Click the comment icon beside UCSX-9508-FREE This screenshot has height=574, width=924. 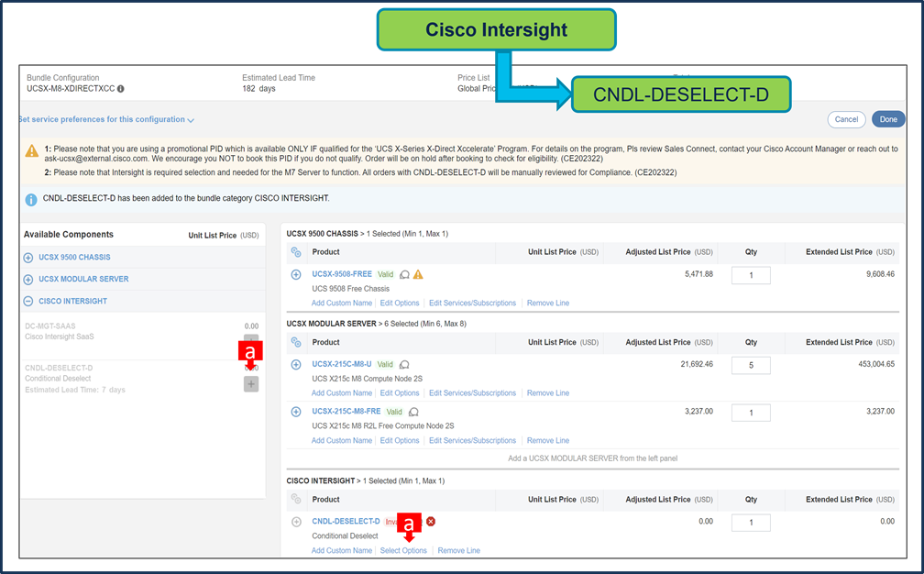coord(405,275)
